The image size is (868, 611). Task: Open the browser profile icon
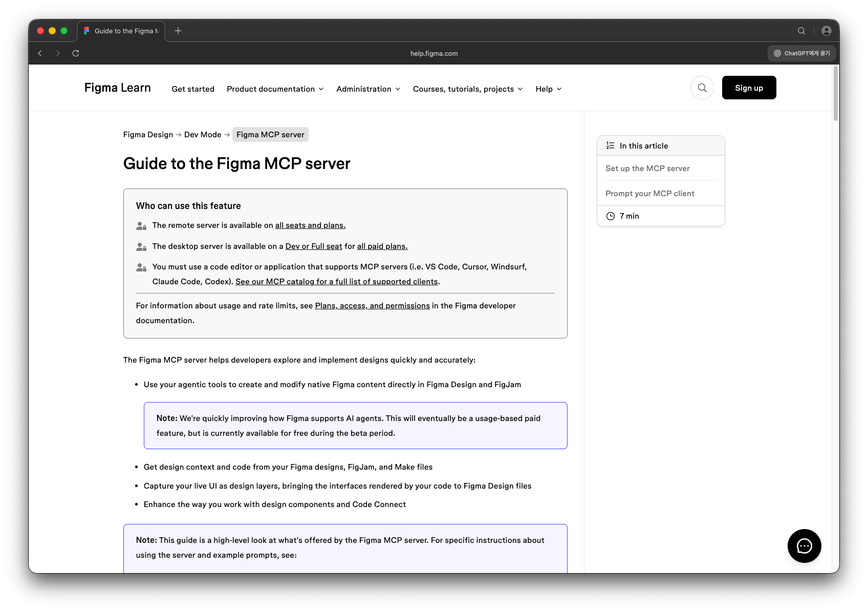[826, 31]
